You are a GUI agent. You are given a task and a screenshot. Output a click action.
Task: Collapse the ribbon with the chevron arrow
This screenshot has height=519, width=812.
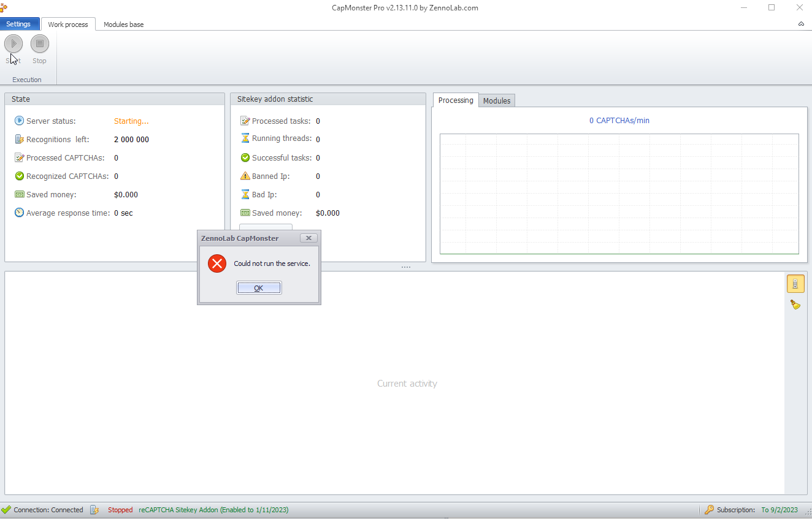(x=801, y=24)
